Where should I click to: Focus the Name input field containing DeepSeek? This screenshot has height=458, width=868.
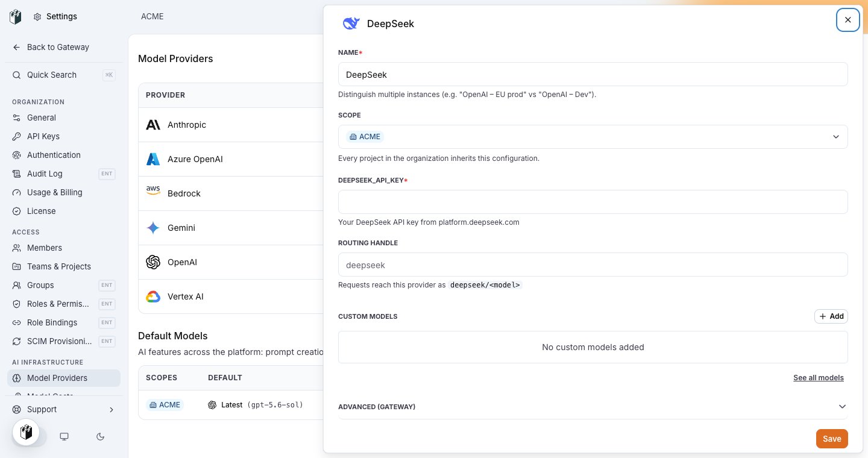point(593,74)
